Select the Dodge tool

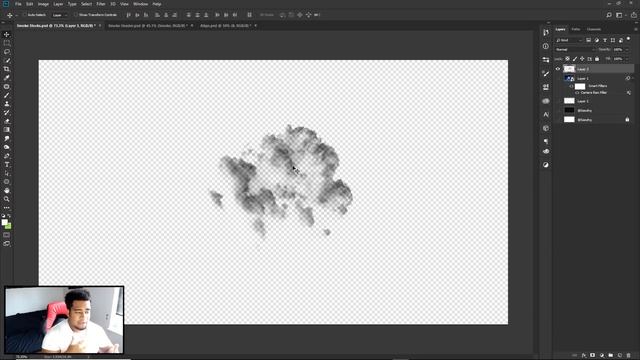[7, 147]
